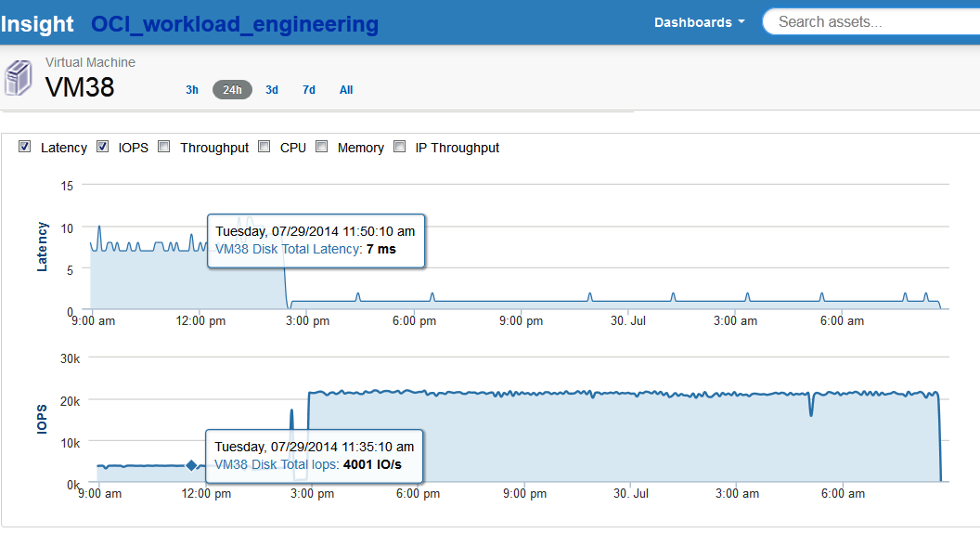Click VM38 Disk Total Iops tooltip link
Image resolution: width=980 pixels, height=546 pixels.
click(x=277, y=464)
